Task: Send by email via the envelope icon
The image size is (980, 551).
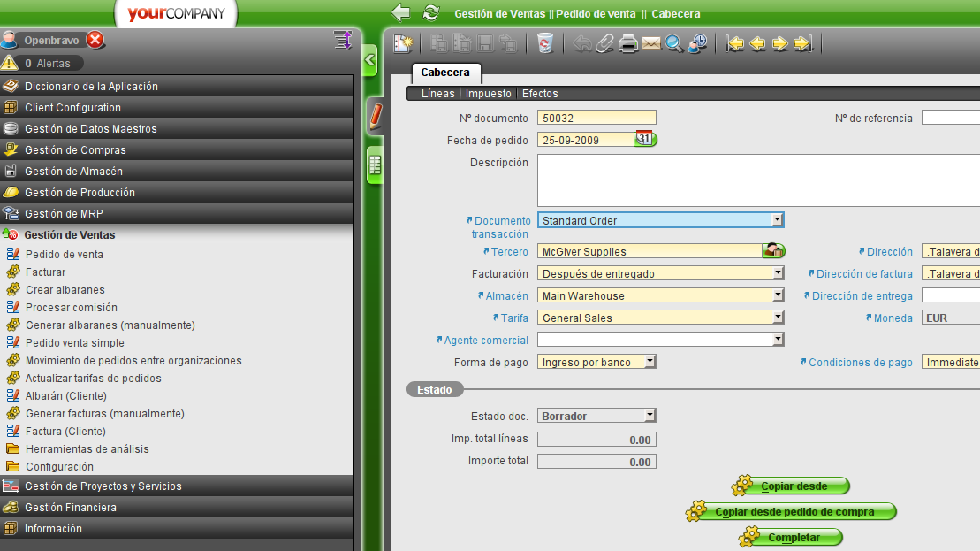Action: click(x=650, y=44)
